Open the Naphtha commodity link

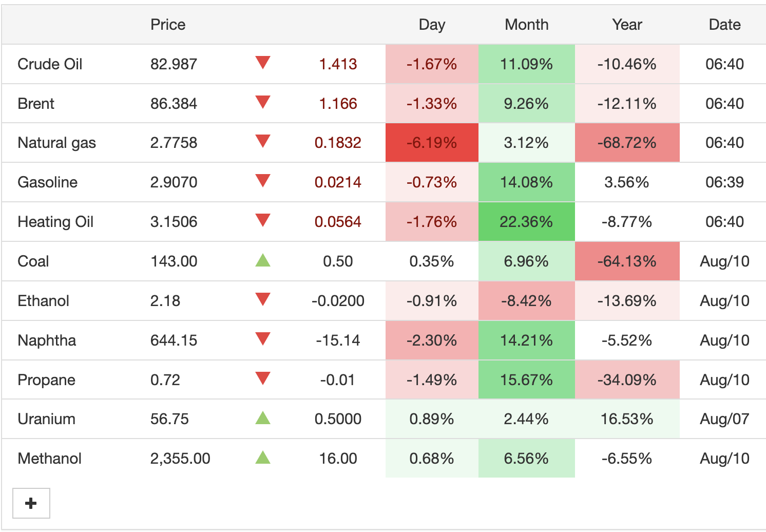click(47, 340)
